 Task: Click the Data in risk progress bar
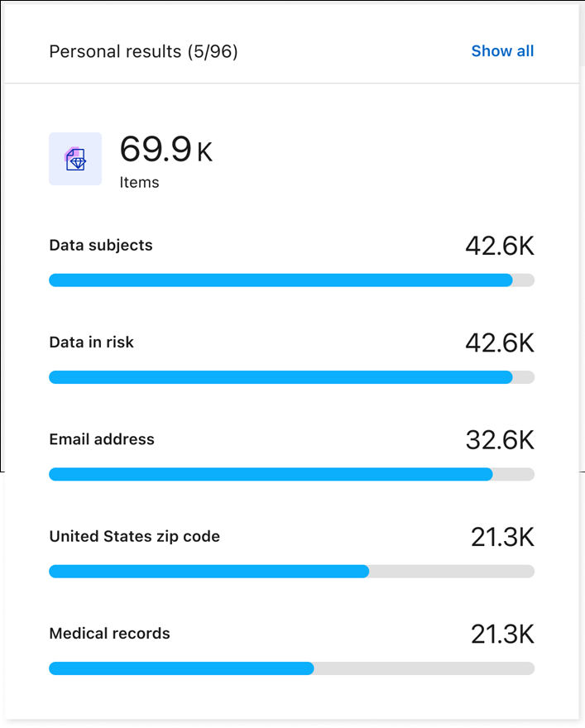coord(291,377)
